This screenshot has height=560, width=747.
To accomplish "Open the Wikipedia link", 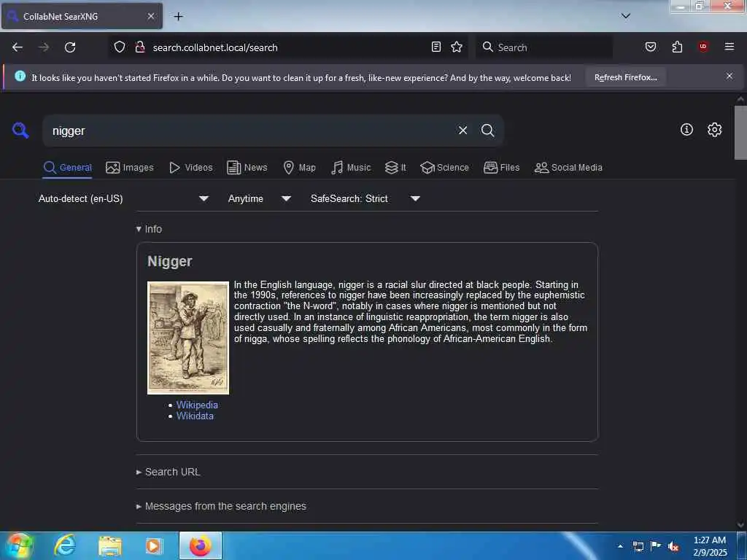I will tap(197, 405).
